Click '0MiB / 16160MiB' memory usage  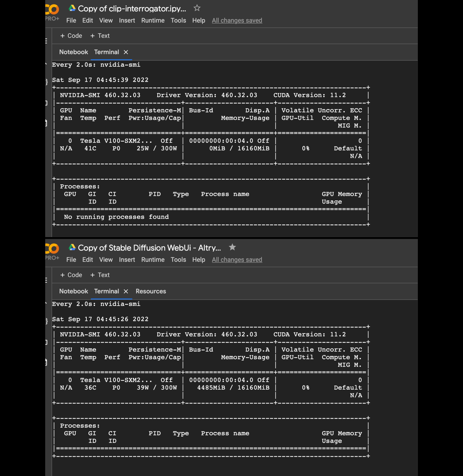(x=239, y=148)
